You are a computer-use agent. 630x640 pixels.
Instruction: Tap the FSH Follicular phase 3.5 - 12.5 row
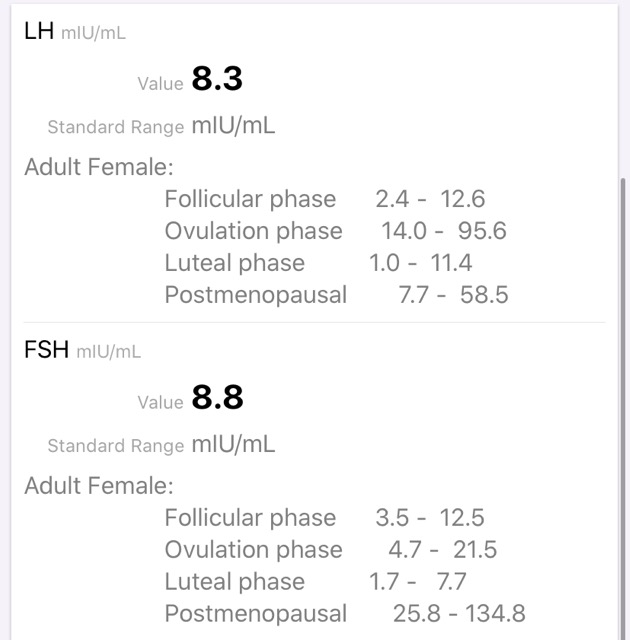pos(324,518)
